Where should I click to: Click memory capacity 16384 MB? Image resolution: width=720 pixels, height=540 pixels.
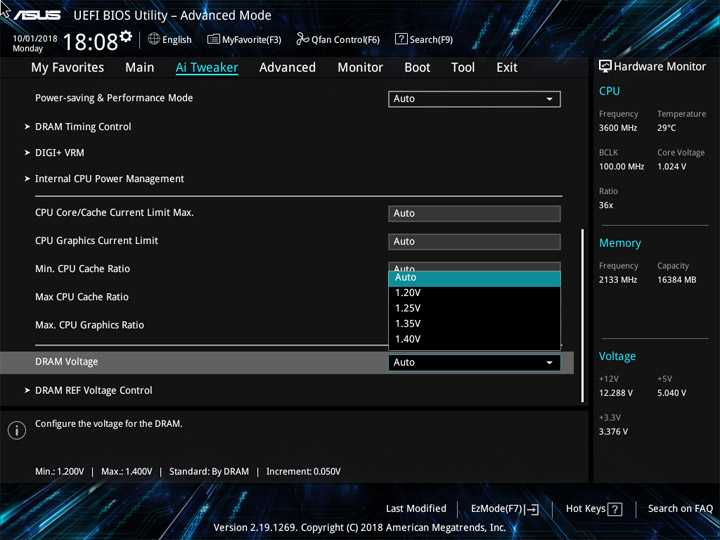tap(677, 280)
